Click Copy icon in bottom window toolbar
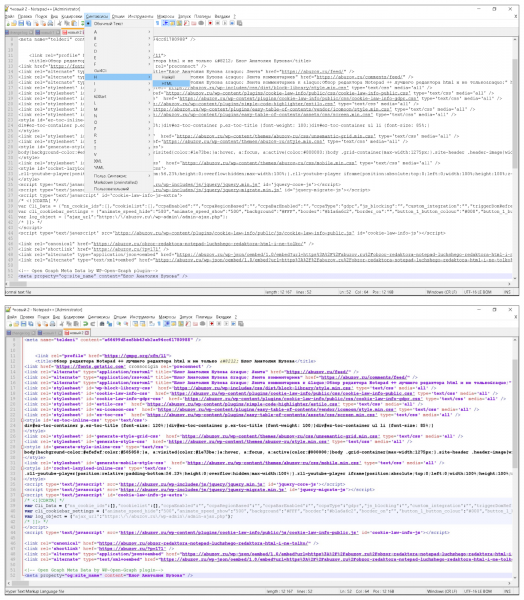Viewport: 524px width, 600px height. [69, 324]
